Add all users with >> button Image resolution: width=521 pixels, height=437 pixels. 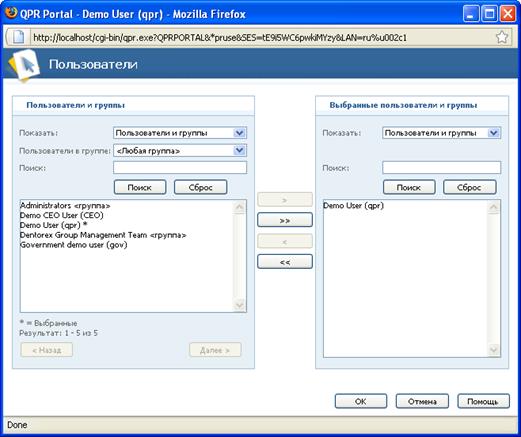285,220
